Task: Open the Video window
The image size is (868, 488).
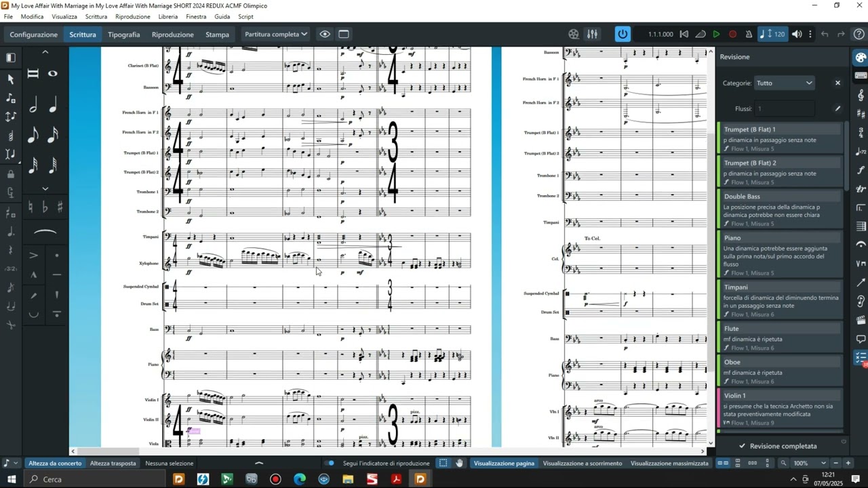Action: (574, 34)
